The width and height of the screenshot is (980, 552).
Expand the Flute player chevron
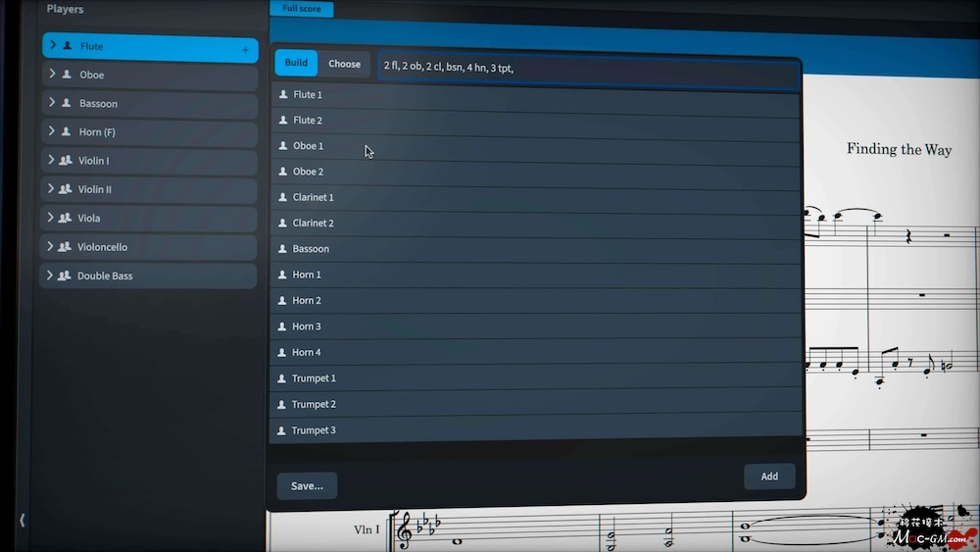[x=54, y=45]
